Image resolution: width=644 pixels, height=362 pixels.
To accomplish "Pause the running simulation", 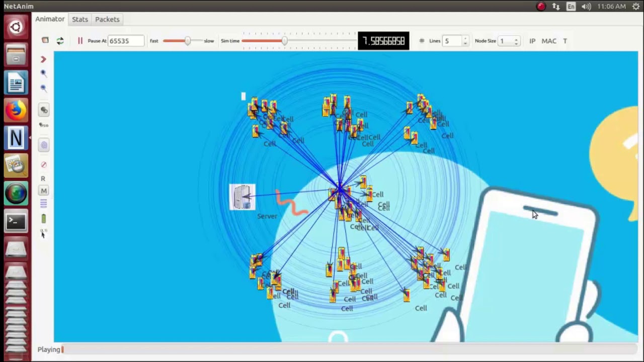I will 80,41.
